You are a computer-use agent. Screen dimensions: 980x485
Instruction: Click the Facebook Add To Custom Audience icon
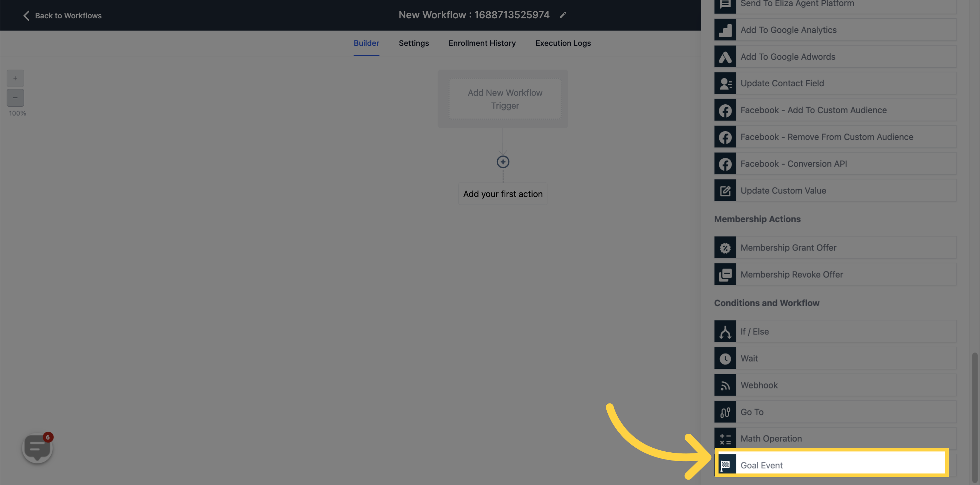725,109
